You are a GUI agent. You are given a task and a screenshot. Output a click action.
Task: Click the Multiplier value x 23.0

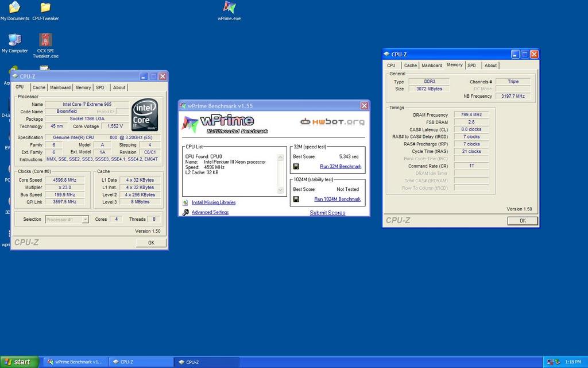click(64, 187)
